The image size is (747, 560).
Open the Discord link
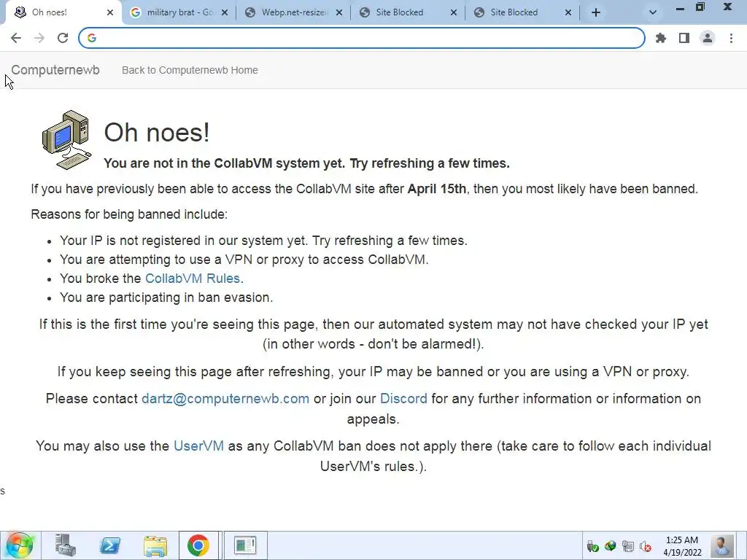tap(403, 399)
